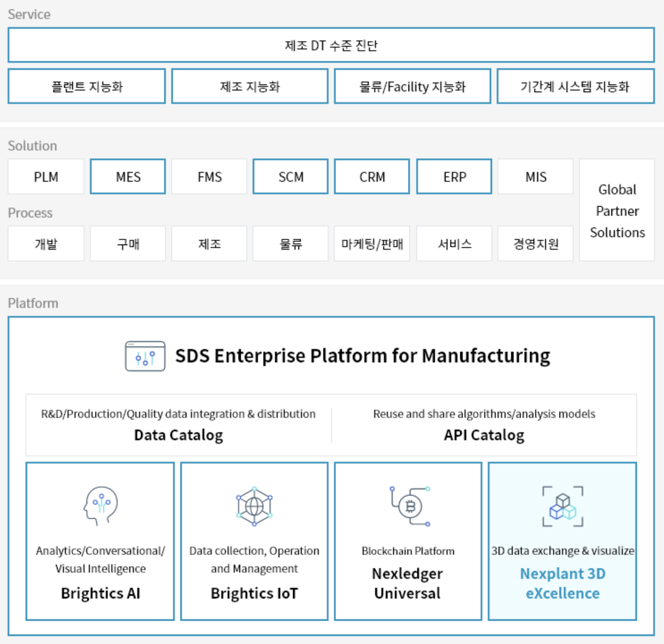Open Global Partner Solutions box
This screenshot has height=644, width=664.
coord(617,210)
